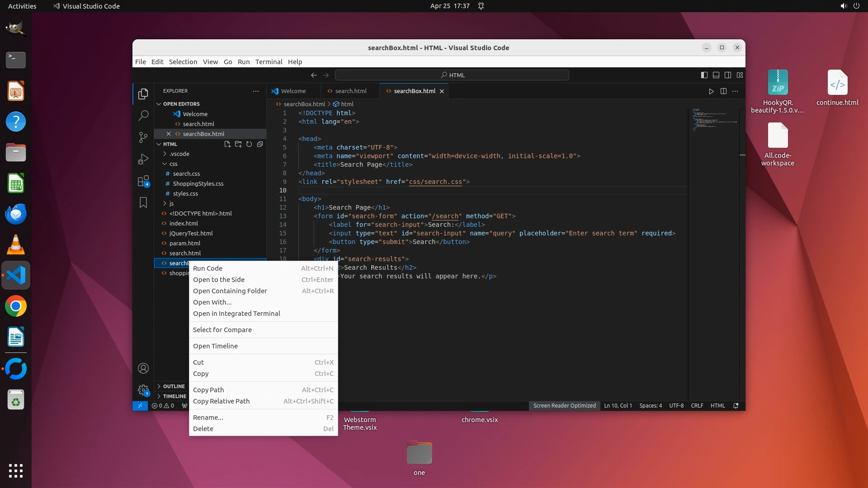
Task: Toggle the bottom Panel layout button
Action: coord(716,75)
